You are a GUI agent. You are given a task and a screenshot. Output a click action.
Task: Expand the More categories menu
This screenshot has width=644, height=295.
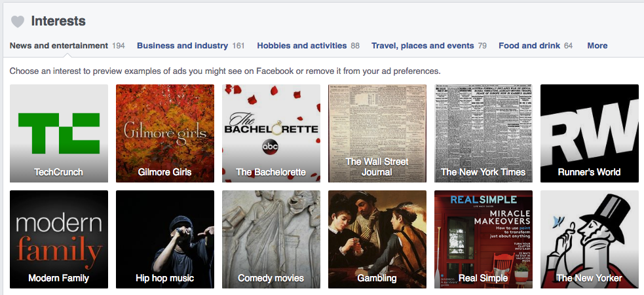597,46
